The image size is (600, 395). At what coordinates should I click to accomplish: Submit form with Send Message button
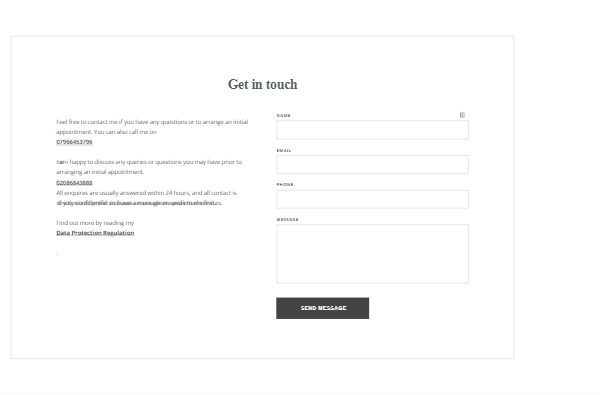pos(323,308)
